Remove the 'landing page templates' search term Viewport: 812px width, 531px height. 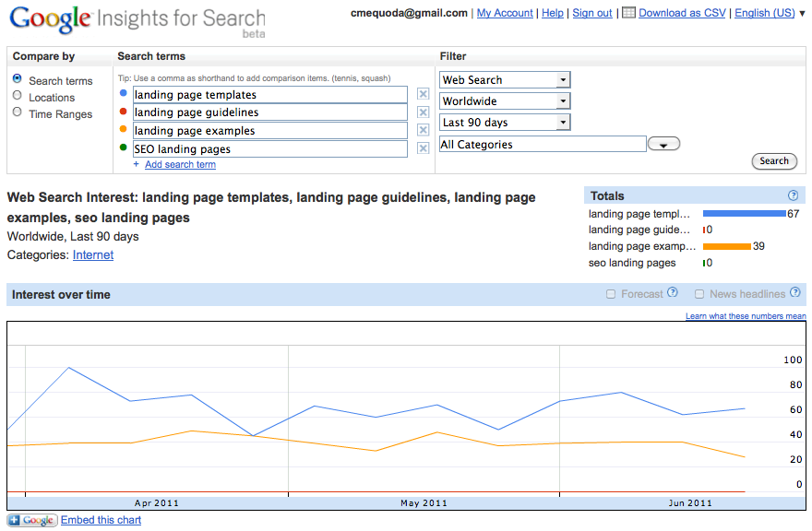[424, 94]
